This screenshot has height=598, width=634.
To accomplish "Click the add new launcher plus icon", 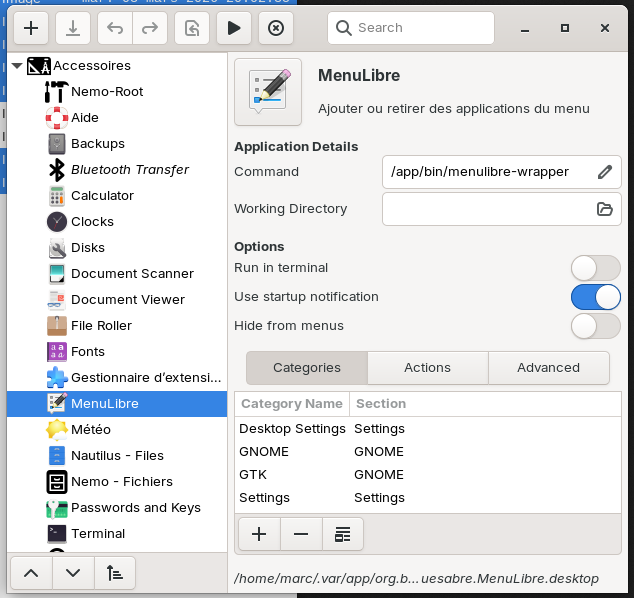I will tap(30, 28).
